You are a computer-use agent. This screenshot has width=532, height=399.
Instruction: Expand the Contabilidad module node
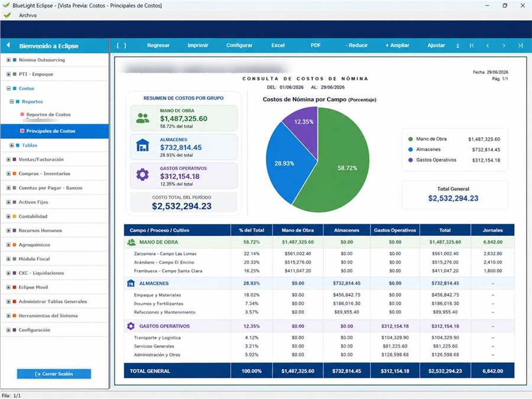8,216
